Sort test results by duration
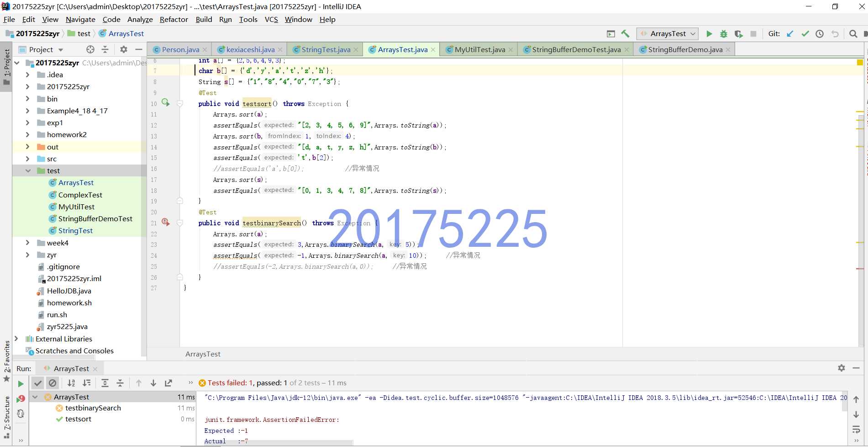This screenshot has height=447, width=868. (x=86, y=383)
